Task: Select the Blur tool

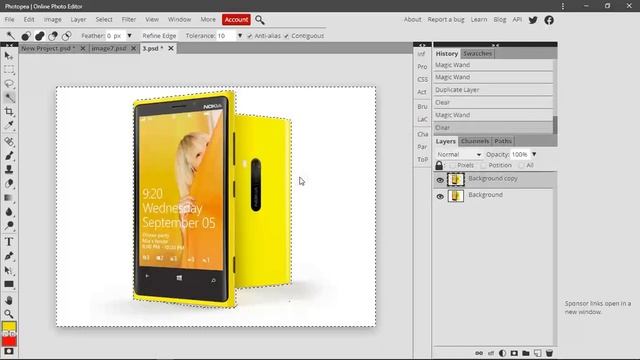Action: (9, 212)
